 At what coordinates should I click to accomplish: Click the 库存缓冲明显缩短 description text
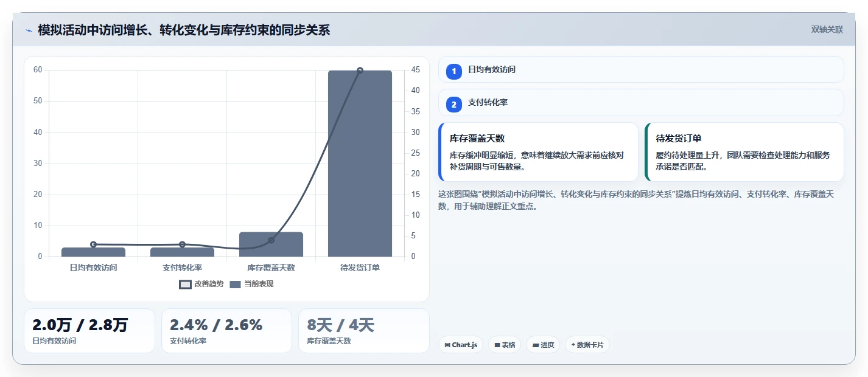coord(537,161)
